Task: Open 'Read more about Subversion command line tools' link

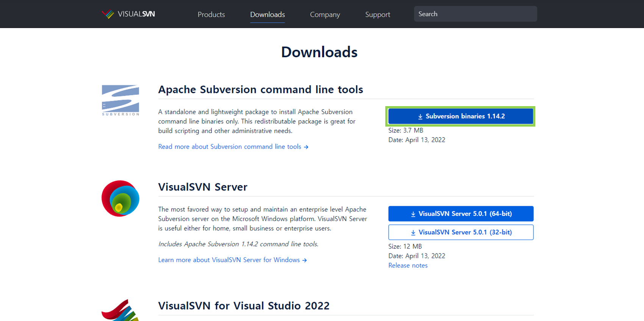Action: click(x=233, y=147)
